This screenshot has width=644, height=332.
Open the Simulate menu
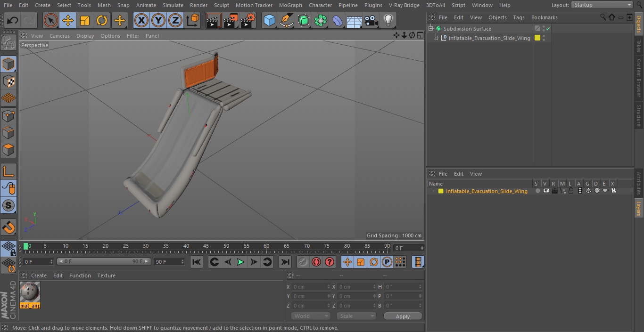click(x=173, y=5)
